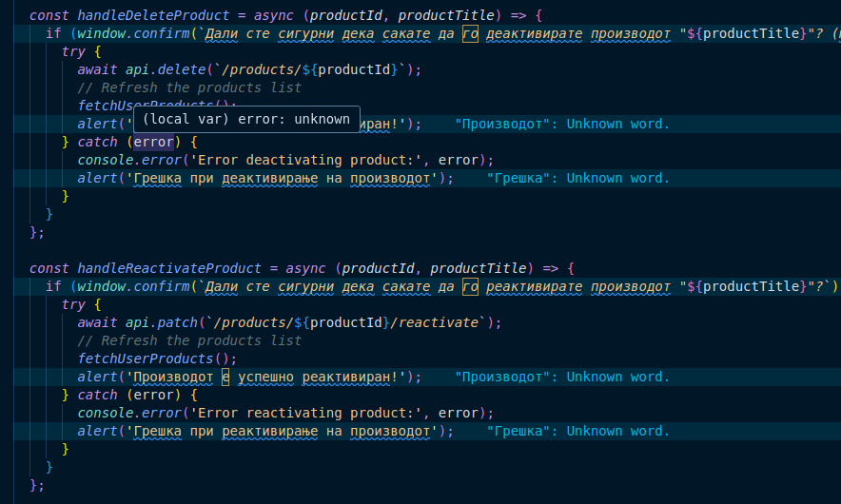
Task: Click window.confirm in the reactivate handler
Action: 133,286
